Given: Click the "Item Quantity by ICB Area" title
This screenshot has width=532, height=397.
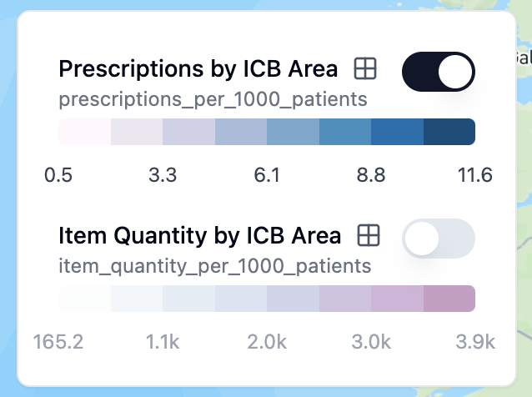Looking at the screenshot, I should 200,235.
